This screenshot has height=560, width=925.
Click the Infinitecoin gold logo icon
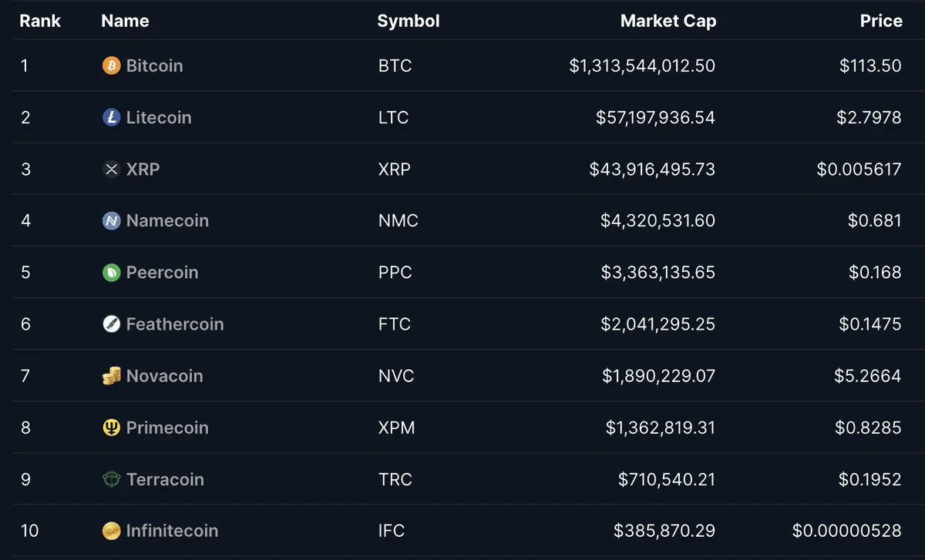click(x=112, y=531)
